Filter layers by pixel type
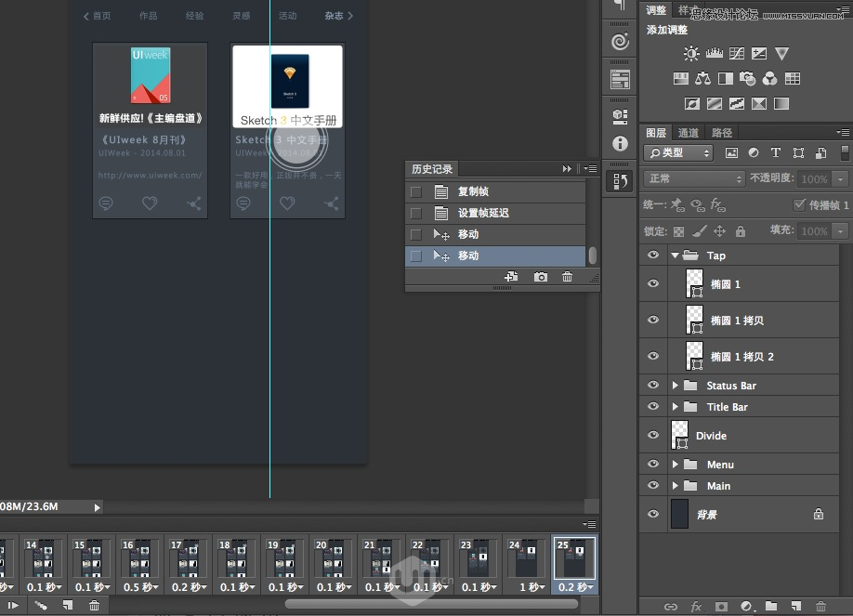The height and width of the screenshot is (616, 853). coord(731,153)
